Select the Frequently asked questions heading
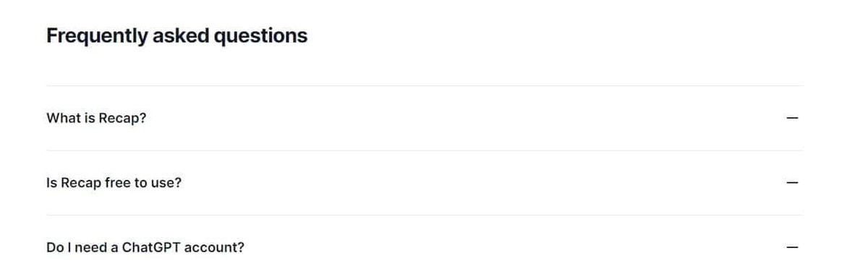868x279 pixels. tap(176, 35)
